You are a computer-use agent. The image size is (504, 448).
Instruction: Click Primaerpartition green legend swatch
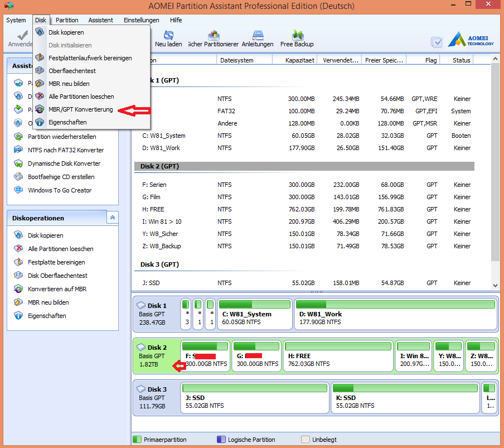(x=137, y=439)
